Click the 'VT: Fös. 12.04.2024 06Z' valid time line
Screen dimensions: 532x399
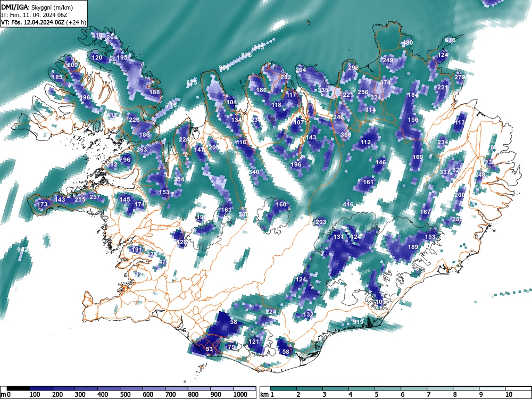tap(44, 22)
